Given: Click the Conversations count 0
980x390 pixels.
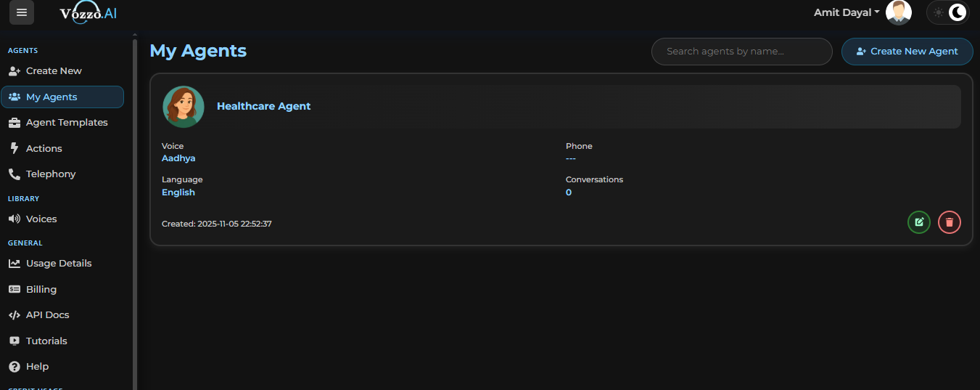Looking at the screenshot, I should pyautogui.click(x=569, y=192).
